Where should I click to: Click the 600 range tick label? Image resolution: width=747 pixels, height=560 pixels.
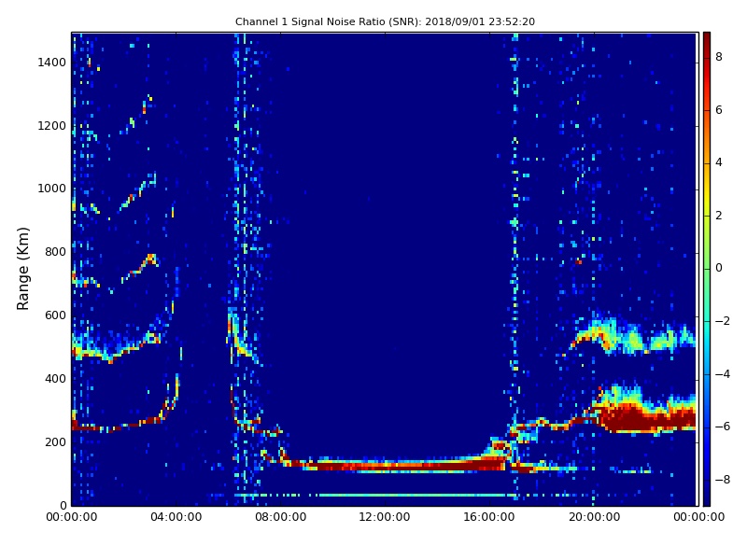[x=55, y=315]
